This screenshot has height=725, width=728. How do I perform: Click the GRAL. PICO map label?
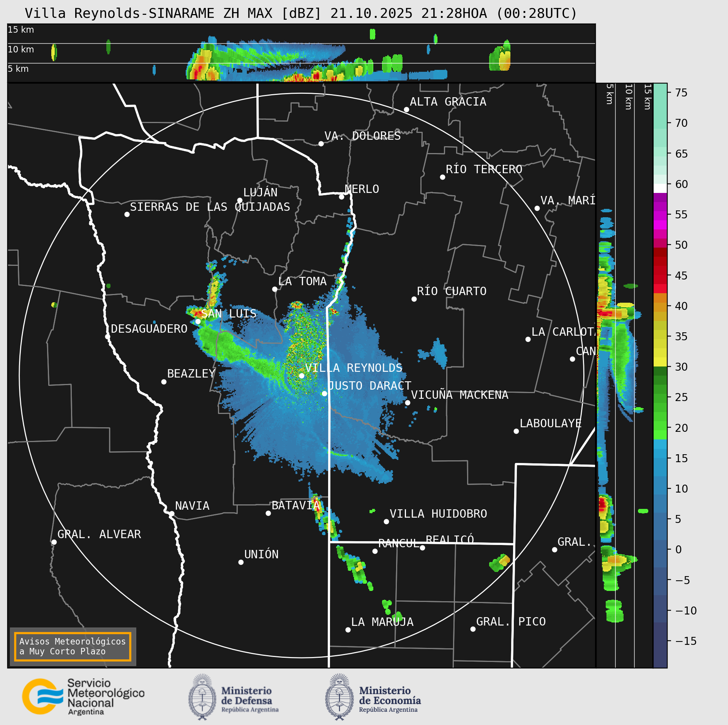[x=511, y=621]
